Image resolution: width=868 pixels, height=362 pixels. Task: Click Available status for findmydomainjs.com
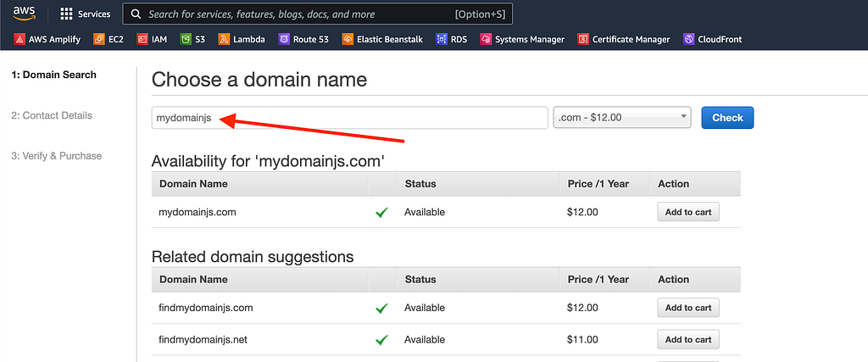(x=425, y=308)
